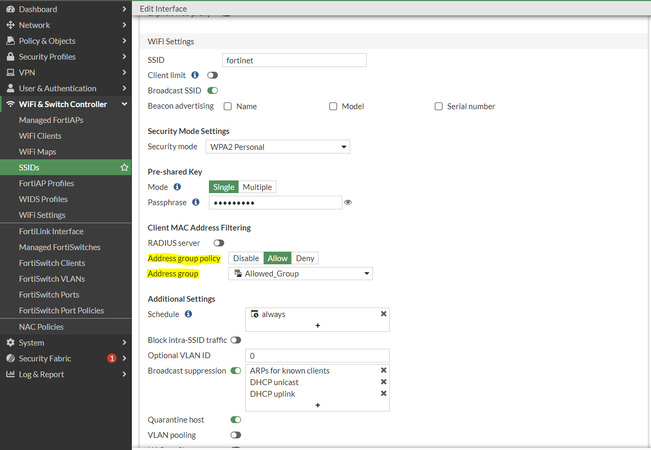Screen dimensions: 651x450
Task: Show passphrase with the eye icon
Action: pyautogui.click(x=348, y=203)
